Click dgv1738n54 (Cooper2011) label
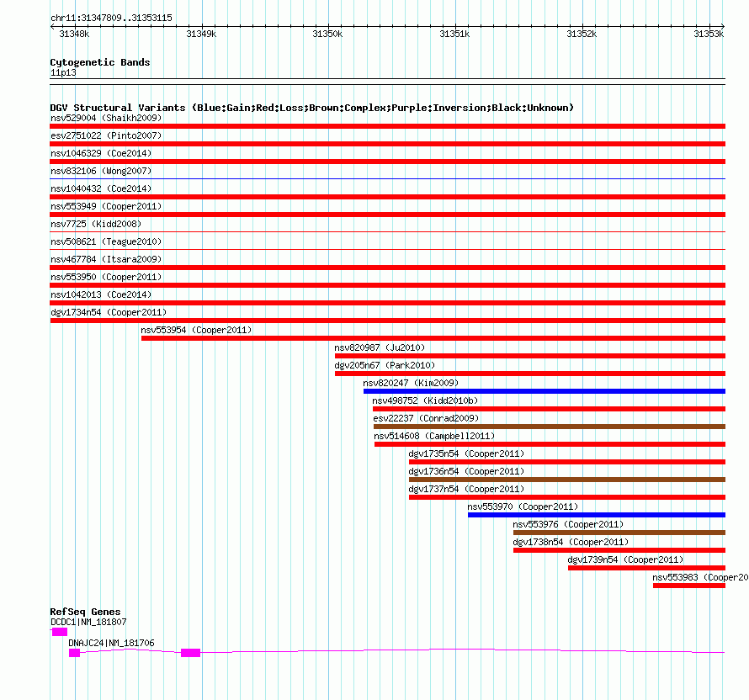The width and height of the screenshot is (749, 700). (571, 542)
